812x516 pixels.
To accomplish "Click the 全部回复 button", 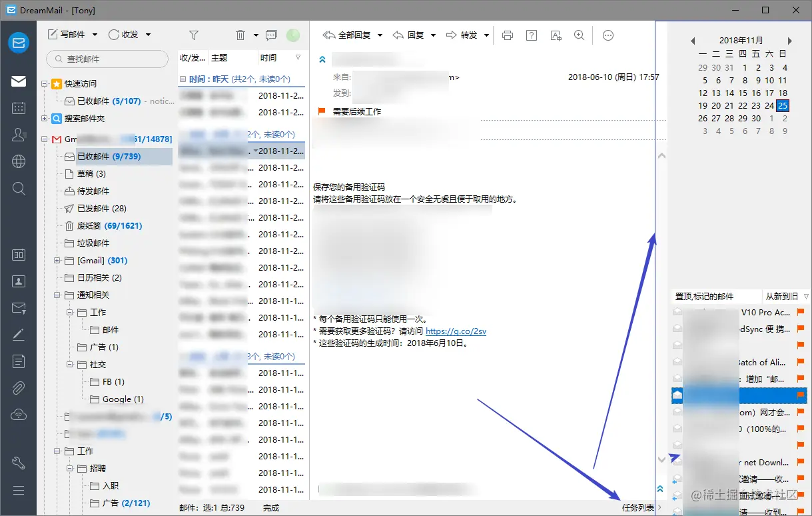I will [347, 35].
